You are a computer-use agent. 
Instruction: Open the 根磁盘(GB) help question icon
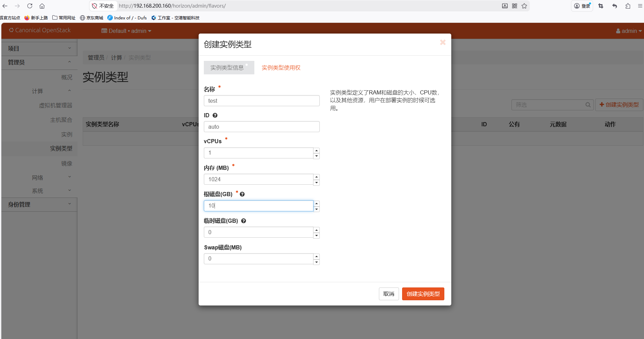tap(242, 194)
